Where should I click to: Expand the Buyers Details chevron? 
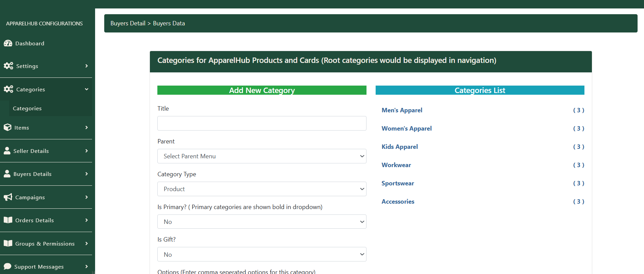tap(87, 174)
